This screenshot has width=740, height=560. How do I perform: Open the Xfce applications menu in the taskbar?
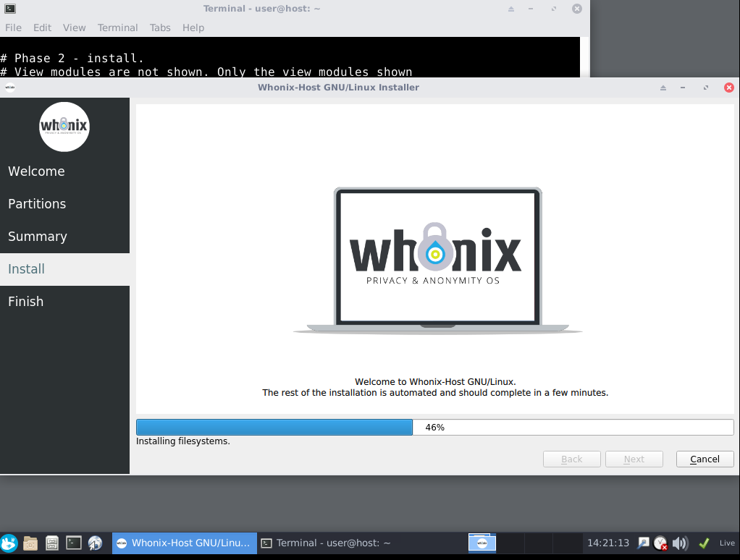(9, 543)
